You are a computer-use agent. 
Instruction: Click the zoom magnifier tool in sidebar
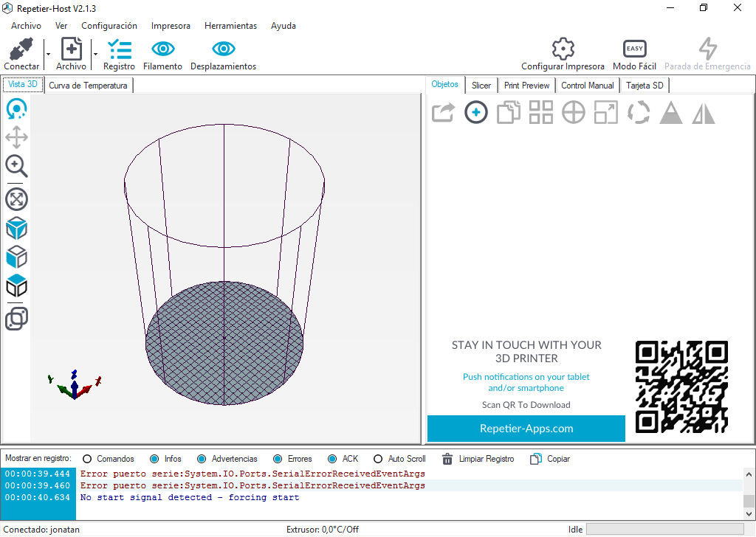coord(16,166)
